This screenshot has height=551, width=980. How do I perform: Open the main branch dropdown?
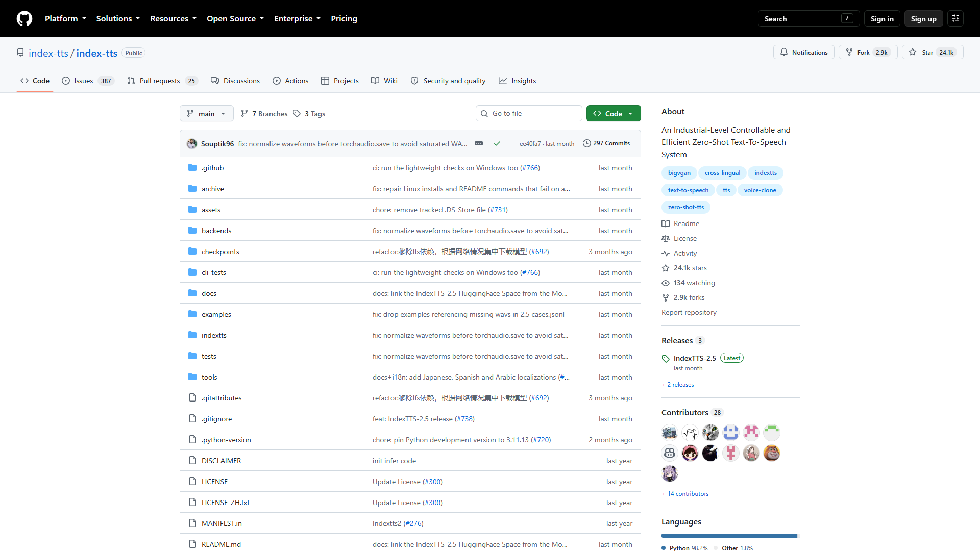207,114
